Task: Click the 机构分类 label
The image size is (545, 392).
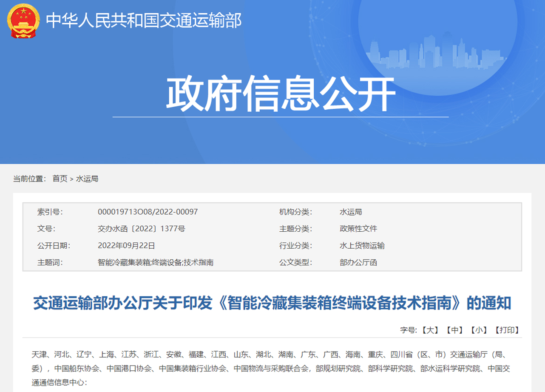Action: pyautogui.click(x=295, y=212)
